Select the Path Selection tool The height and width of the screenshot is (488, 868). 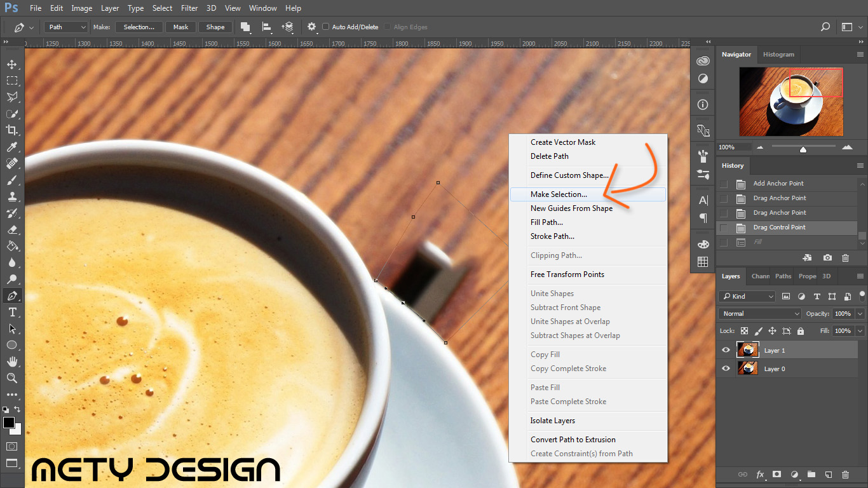click(x=11, y=329)
